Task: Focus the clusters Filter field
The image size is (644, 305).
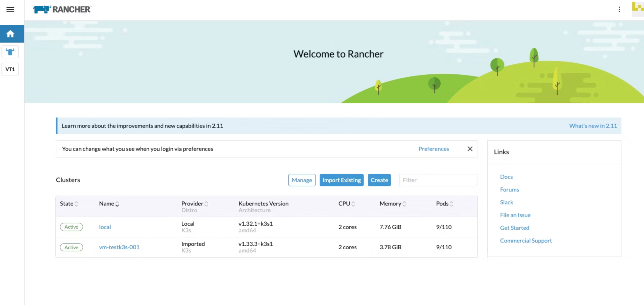Action: coord(438,180)
